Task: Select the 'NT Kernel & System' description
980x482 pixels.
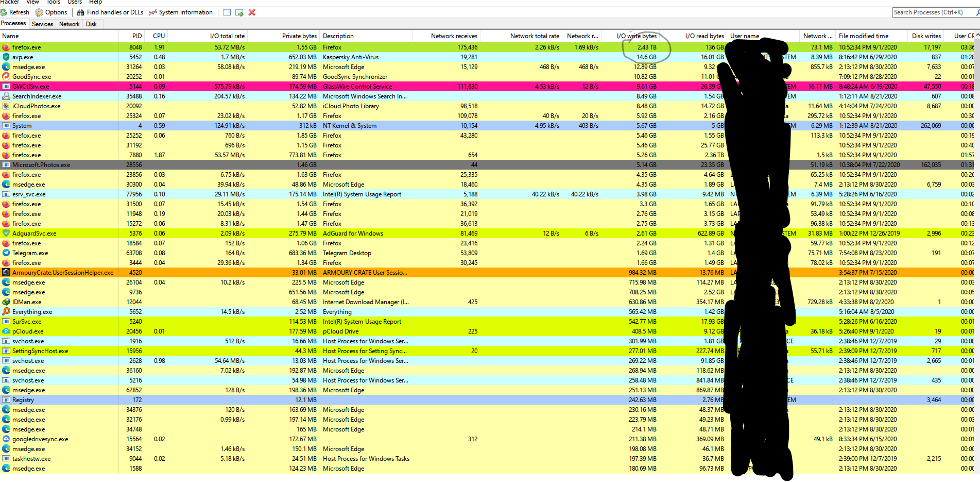Action: tap(350, 126)
